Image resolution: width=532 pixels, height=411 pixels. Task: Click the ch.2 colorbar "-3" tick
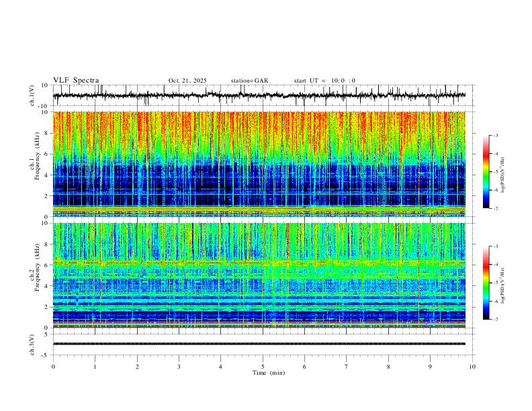pos(496,246)
